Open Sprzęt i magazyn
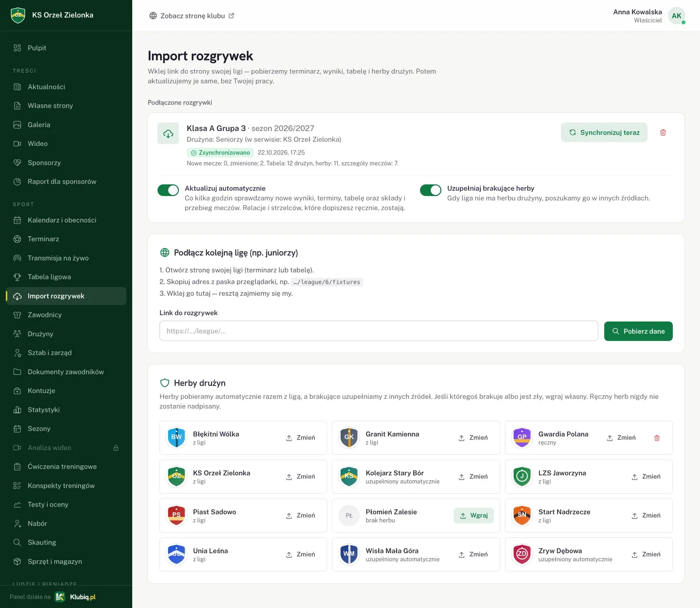Screen dimensions: 700x608 (66, 562)
